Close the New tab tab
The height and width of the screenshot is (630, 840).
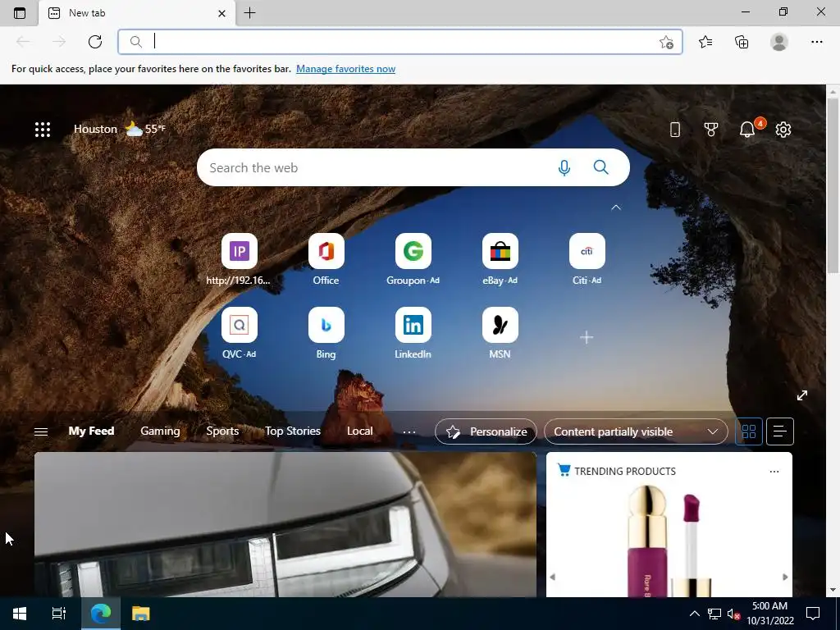pos(221,13)
